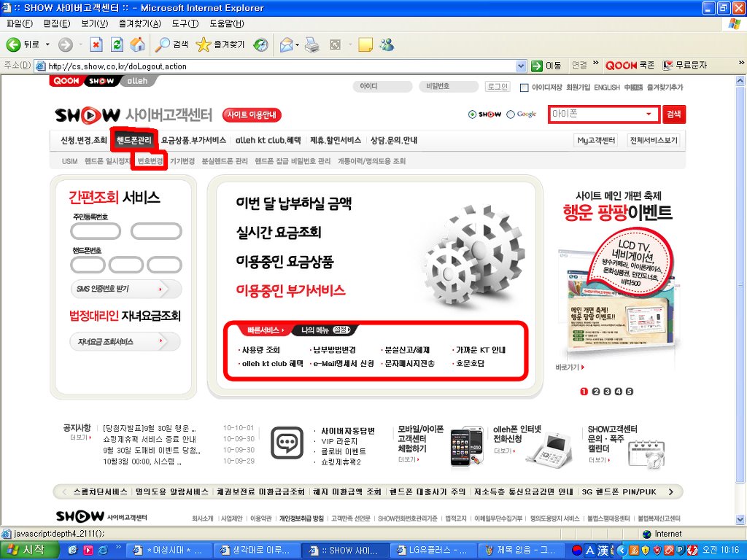Click the QOOK logo tab
Viewport: 747px width, 560px height.
click(66, 81)
